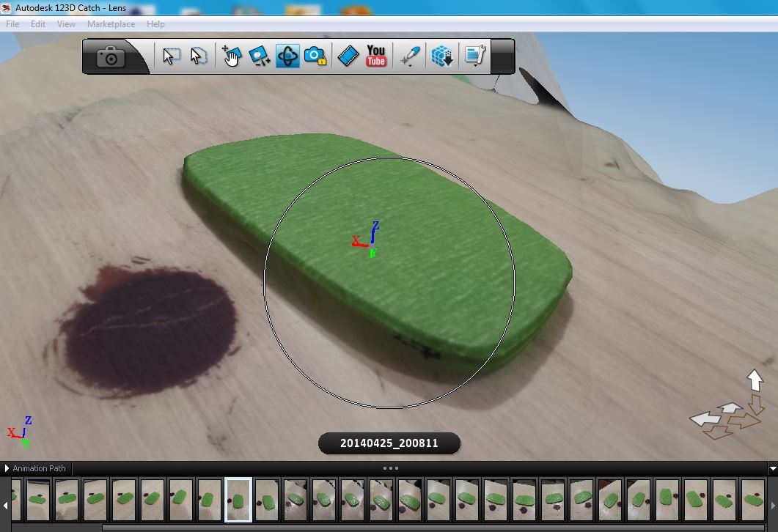Screen dimensions: 778x532
Task: Open the Marketplace menu
Action: [111, 23]
